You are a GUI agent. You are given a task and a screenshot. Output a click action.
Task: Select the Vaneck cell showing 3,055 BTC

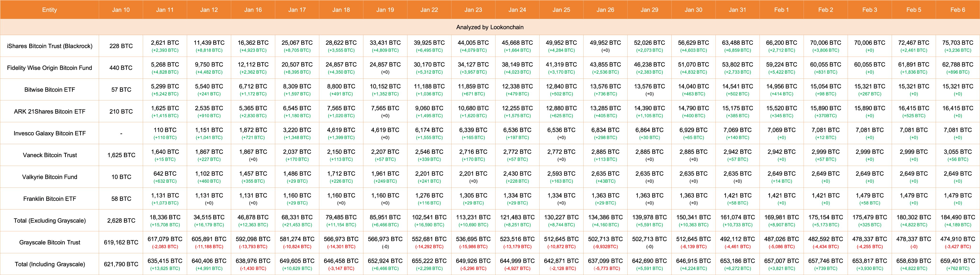958,155
